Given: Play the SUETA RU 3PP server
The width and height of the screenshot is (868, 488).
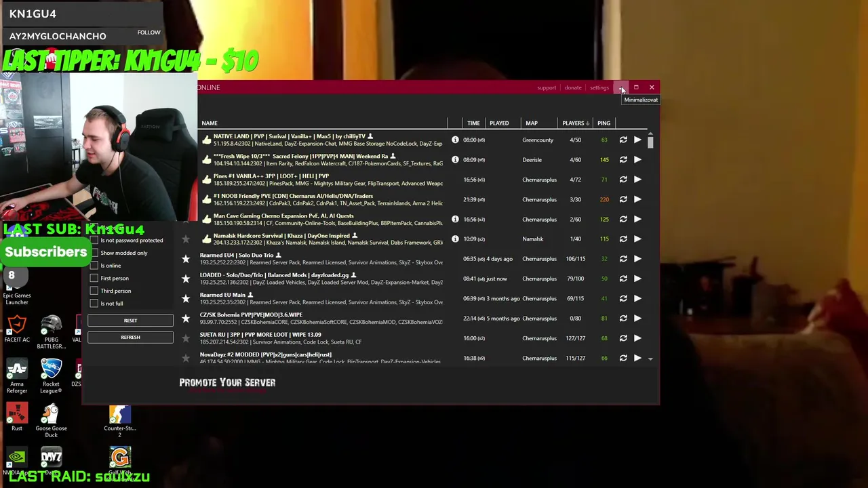Looking at the screenshot, I should (x=637, y=338).
